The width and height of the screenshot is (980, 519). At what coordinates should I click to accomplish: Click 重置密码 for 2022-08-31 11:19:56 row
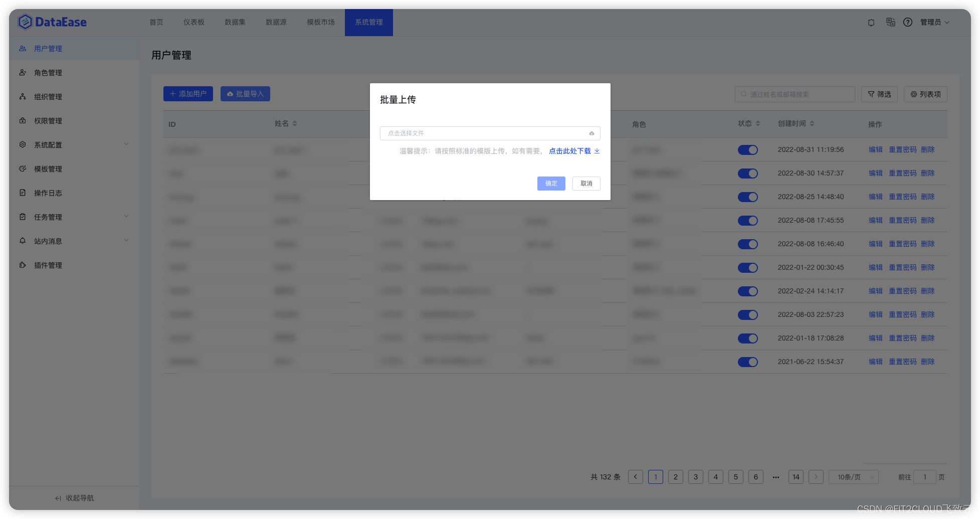pyautogui.click(x=902, y=149)
